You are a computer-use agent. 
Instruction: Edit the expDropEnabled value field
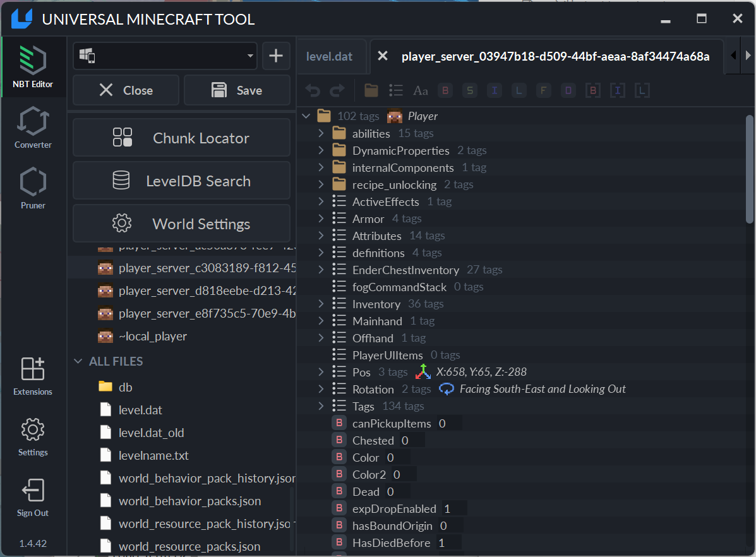pos(454,509)
